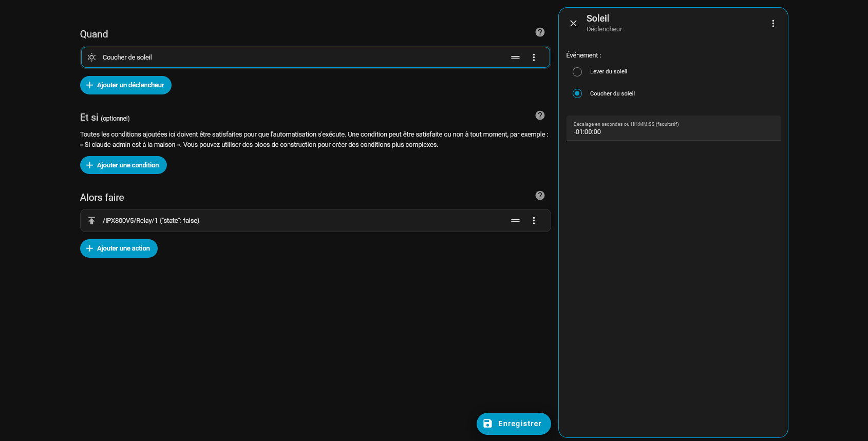Open the IPX800V5 action overflow menu

pyautogui.click(x=534, y=221)
